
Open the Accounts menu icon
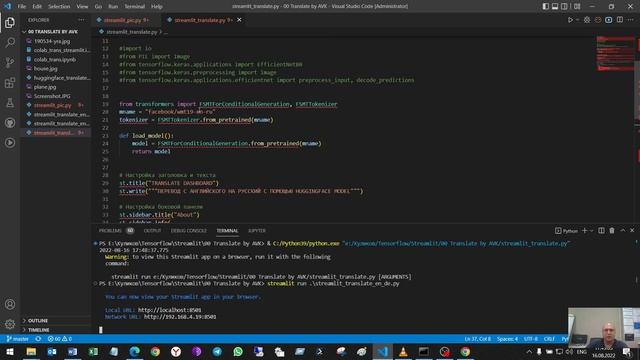point(10,304)
